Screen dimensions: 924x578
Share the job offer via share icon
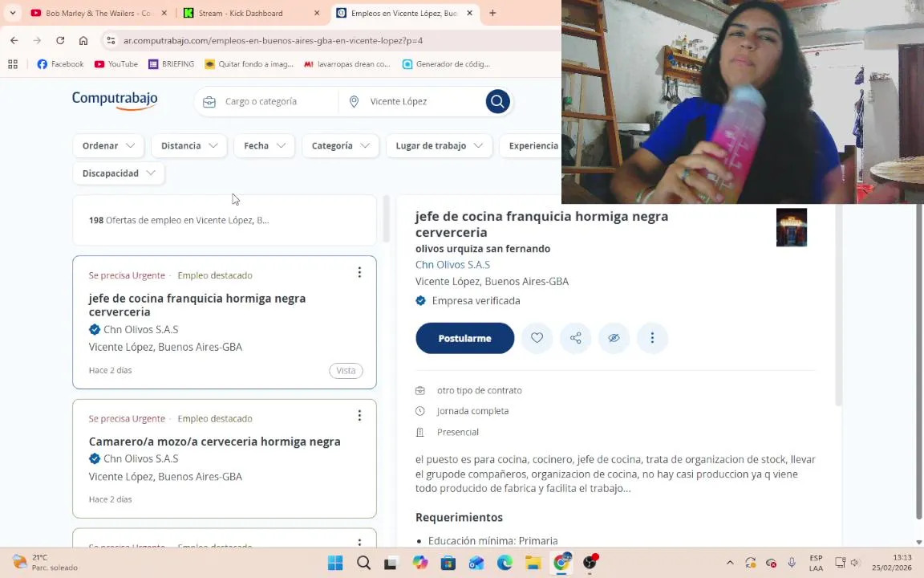click(576, 338)
